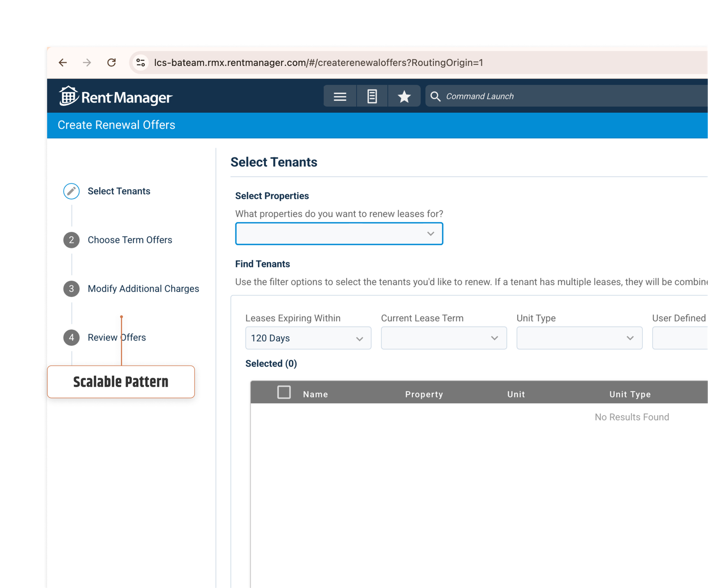This screenshot has height=588, width=708.
Task: Open the document list icon in header
Action: pos(372,97)
